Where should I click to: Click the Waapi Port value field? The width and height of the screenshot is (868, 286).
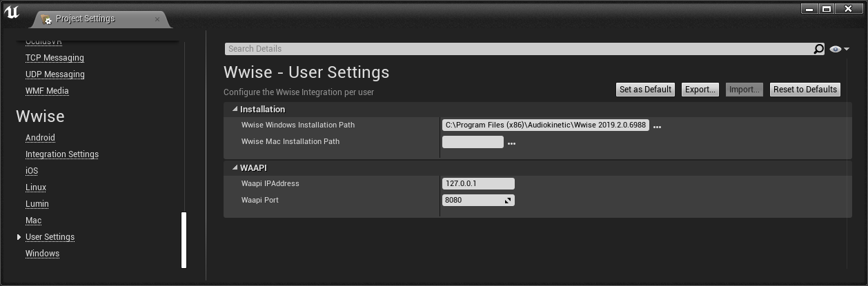pyautogui.click(x=478, y=201)
